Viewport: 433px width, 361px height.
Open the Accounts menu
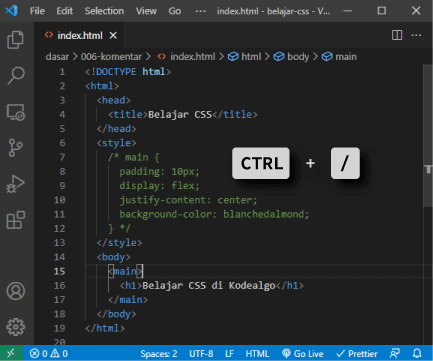[16, 291]
